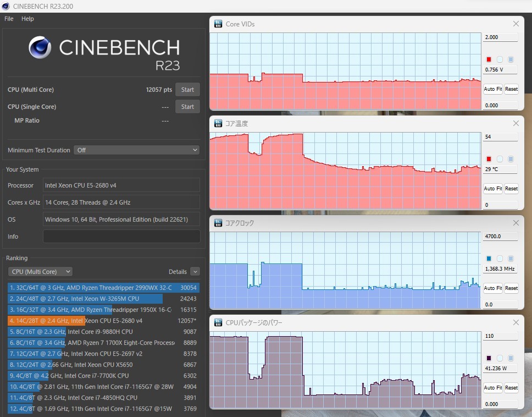532x417 pixels.
Task: Toggle the middle empty series box in コア温度
Action: point(500,159)
